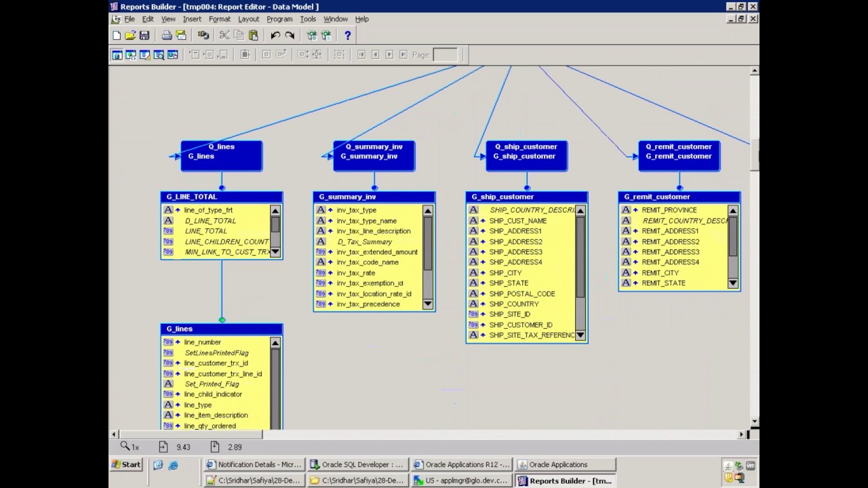Select the SHIP_POSTAL_CODE column
This screenshot has width=868, height=488.
(x=521, y=293)
